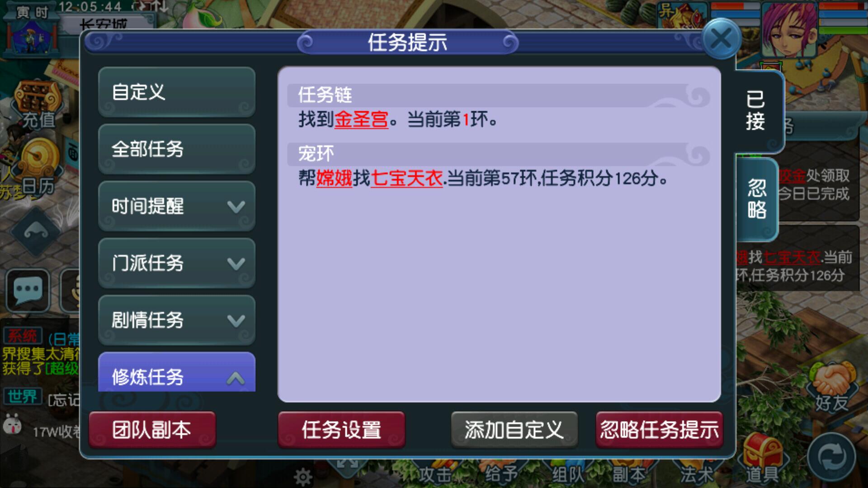
Task: Expand the 剧情任务 category
Action: (x=177, y=320)
